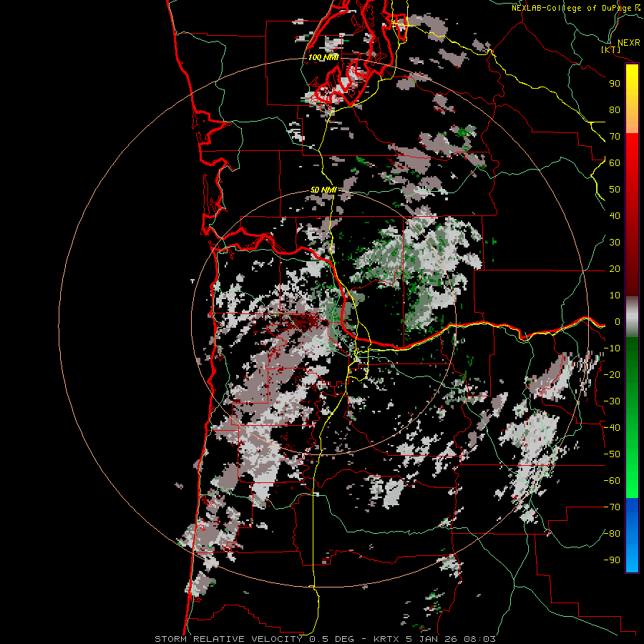Click the gray zero-velocity segment of the color bar
This screenshot has width=644, height=644.
[632, 317]
